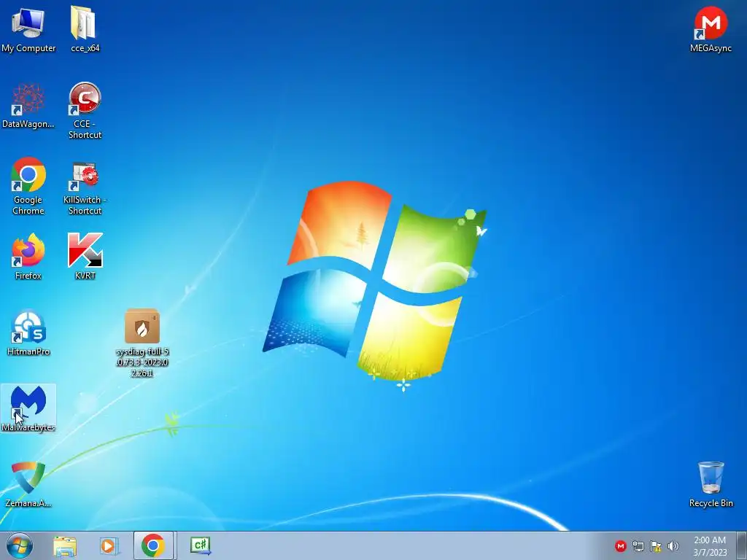
Task: Open My Computer desktop icon
Action: 28,28
